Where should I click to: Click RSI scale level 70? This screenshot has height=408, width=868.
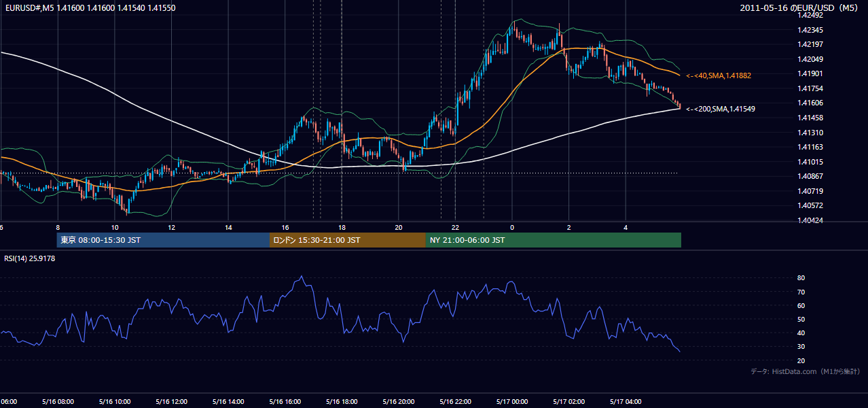801,292
